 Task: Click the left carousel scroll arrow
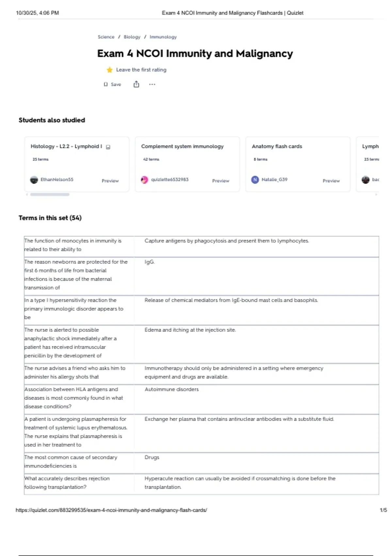click(x=27, y=194)
